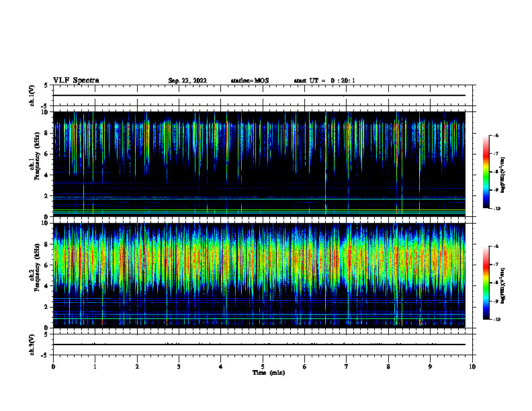Click the "-7" label on ch.2 color bar
The width and height of the screenshot is (532, 411).
click(496, 265)
